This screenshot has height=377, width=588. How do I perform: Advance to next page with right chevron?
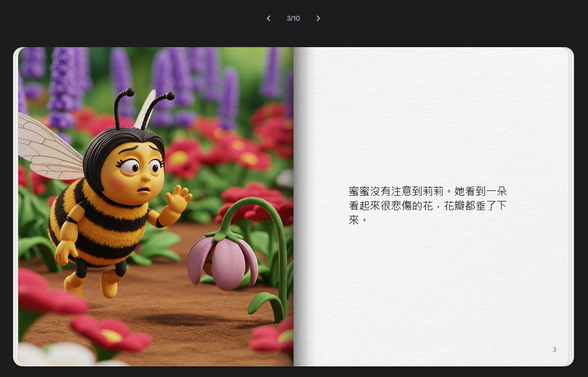pyautogui.click(x=318, y=18)
